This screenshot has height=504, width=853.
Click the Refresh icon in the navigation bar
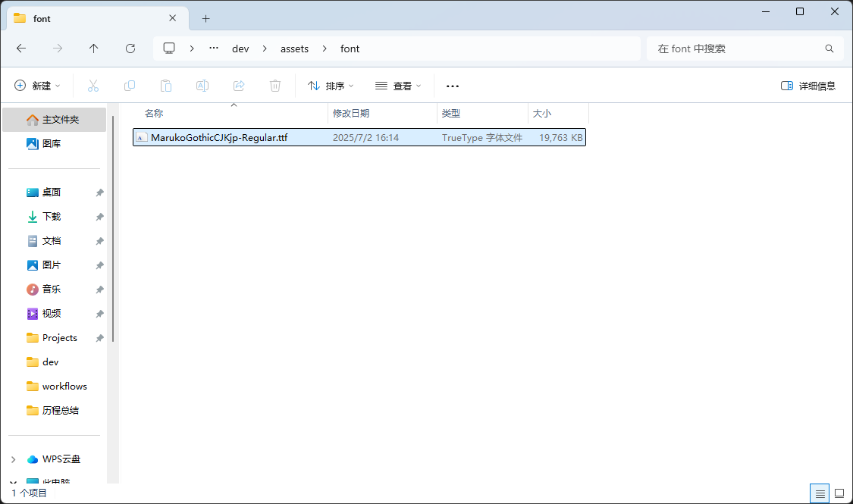pos(130,48)
